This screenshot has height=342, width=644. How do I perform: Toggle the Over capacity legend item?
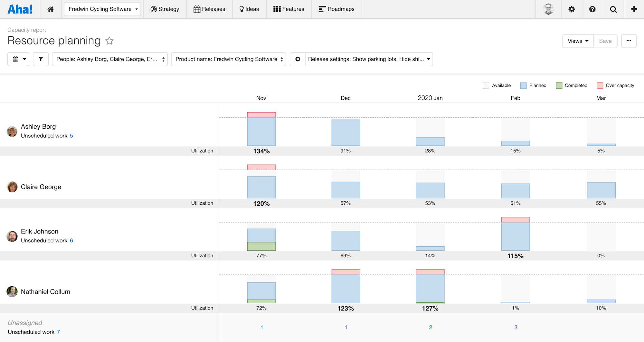point(615,85)
